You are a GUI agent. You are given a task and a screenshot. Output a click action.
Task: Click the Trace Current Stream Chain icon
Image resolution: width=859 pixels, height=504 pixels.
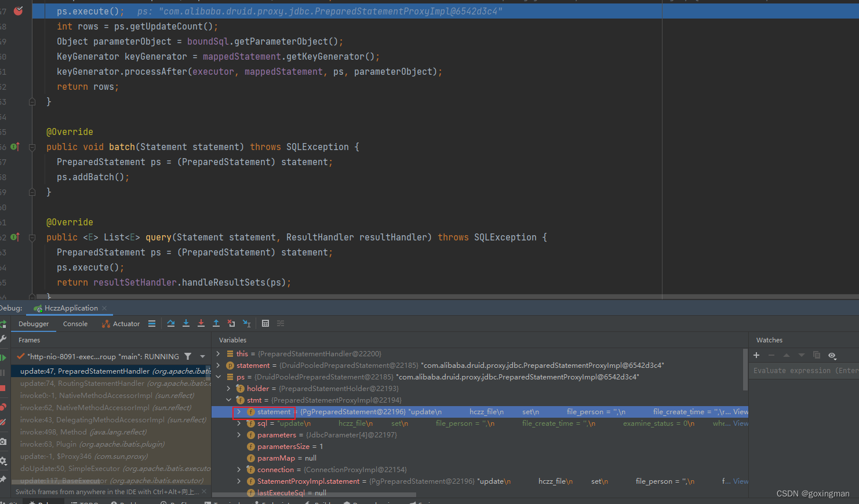pyautogui.click(x=281, y=323)
